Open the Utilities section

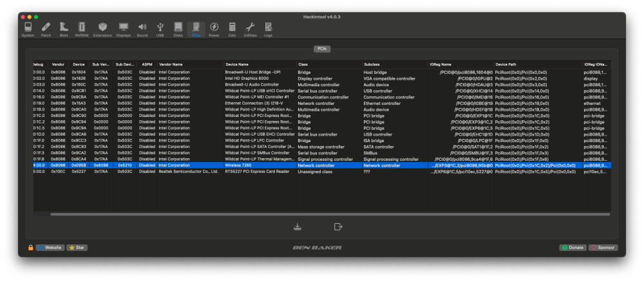tap(250, 30)
